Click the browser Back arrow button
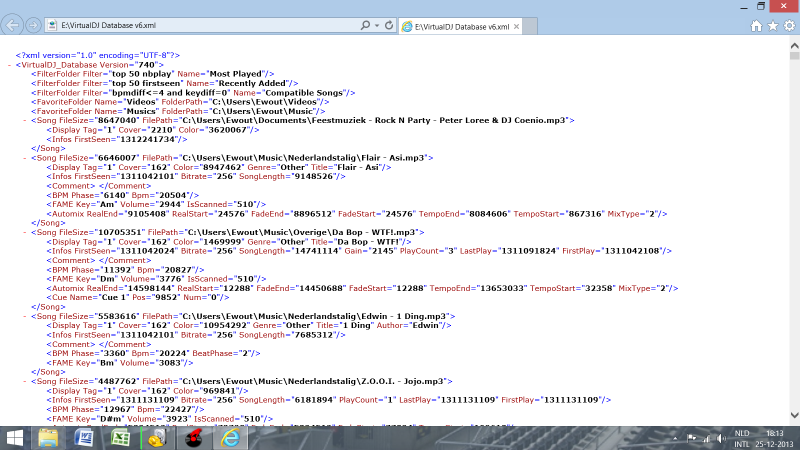The image size is (800, 450). click(12, 25)
